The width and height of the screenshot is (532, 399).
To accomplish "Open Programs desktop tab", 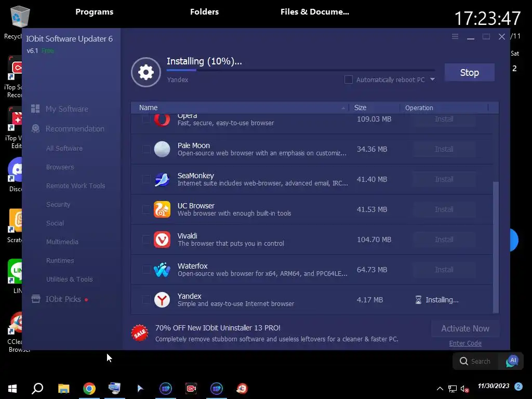I will tap(95, 11).
